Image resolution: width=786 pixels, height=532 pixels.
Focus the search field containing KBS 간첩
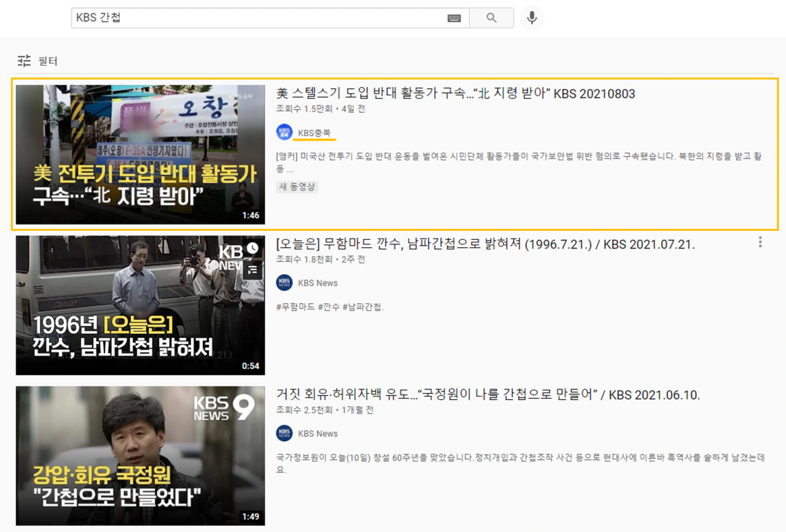coord(270,18)
